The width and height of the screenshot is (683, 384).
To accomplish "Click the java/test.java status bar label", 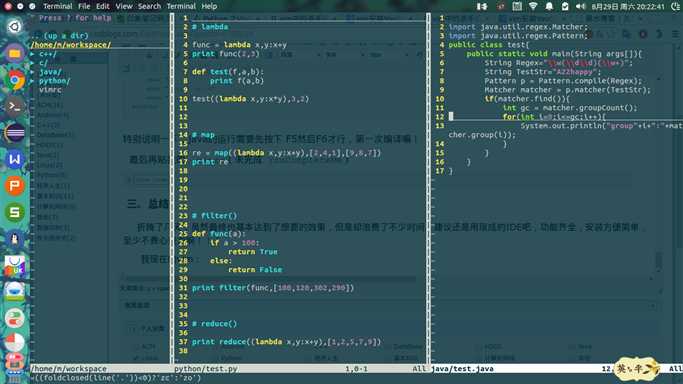I will point(462,369).
